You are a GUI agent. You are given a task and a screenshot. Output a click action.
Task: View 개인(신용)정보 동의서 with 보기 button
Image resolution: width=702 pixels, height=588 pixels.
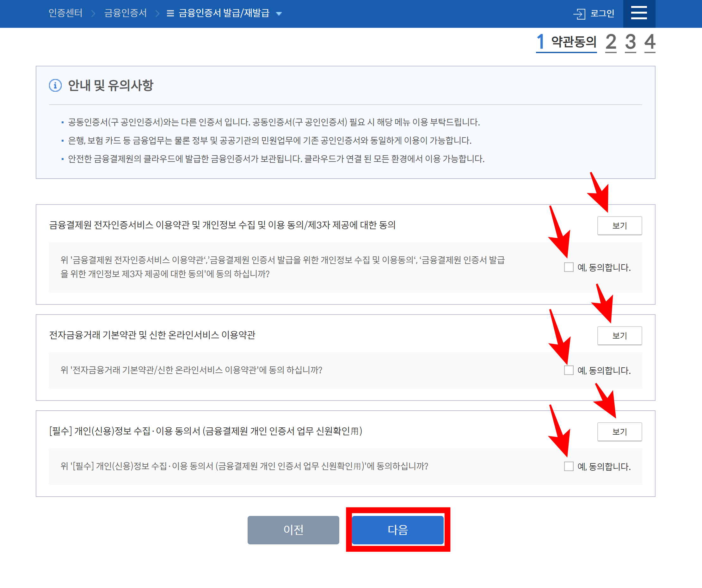(619, 432)
